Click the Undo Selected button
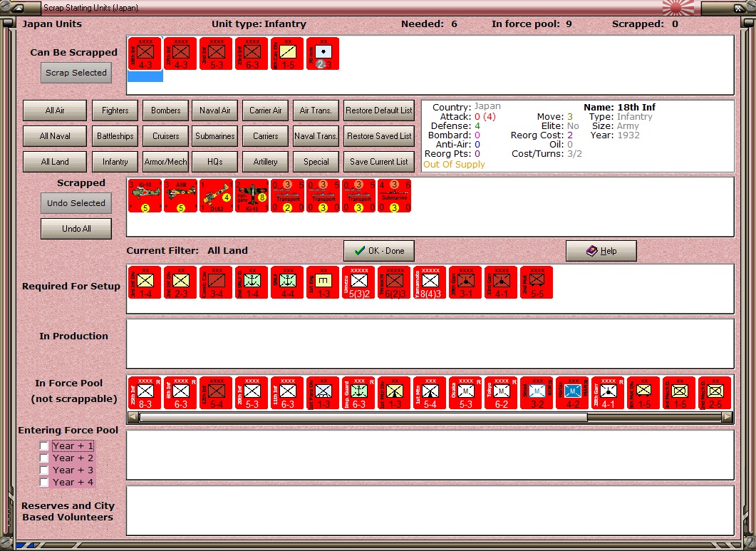756x551 pixels. pyautogui.click(x=76, y=203)
